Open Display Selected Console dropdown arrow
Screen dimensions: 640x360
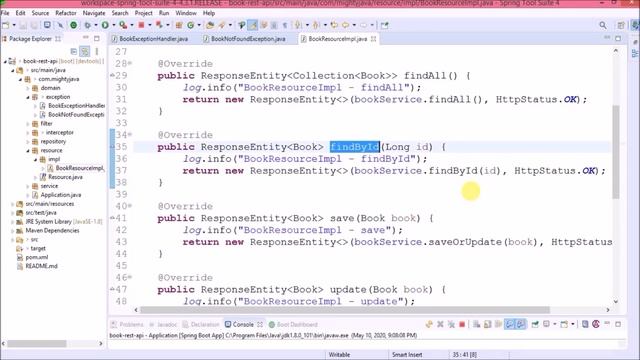point(555,324)
